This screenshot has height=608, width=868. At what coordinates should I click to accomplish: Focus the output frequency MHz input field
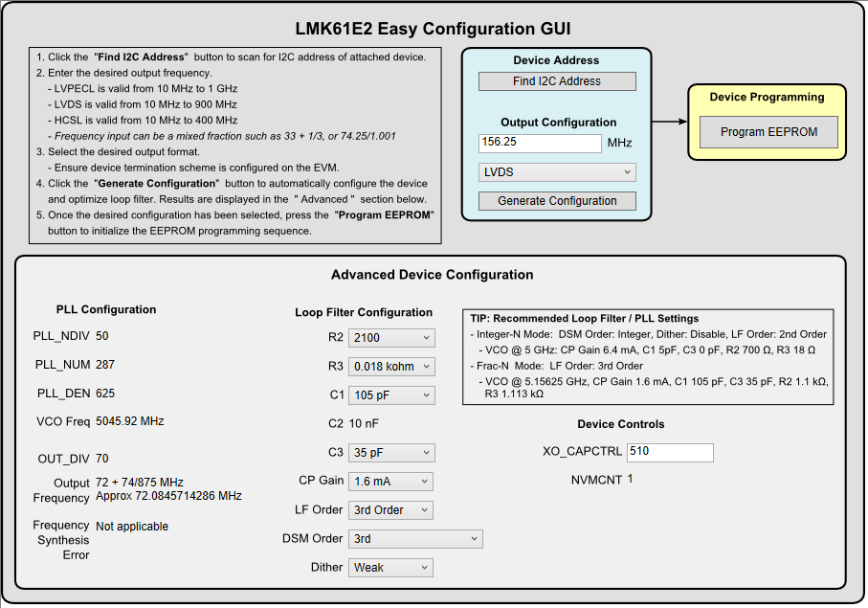tap(540, 143)
